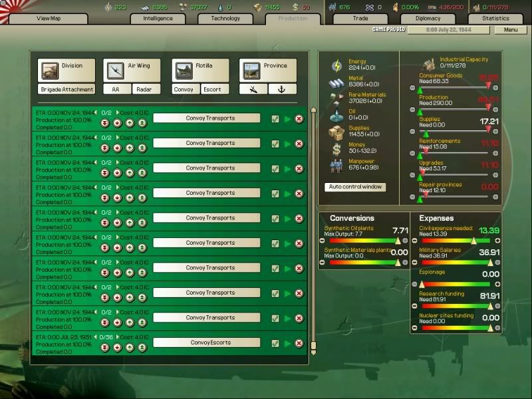Click the Brigade Attachment button
Viewport: 532px width, 399px height.
66,89
